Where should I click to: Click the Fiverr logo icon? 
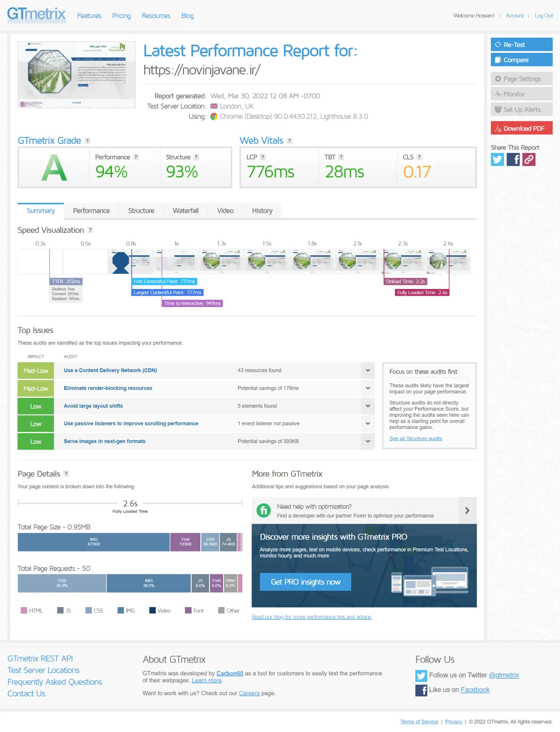(x=264, y=511)
